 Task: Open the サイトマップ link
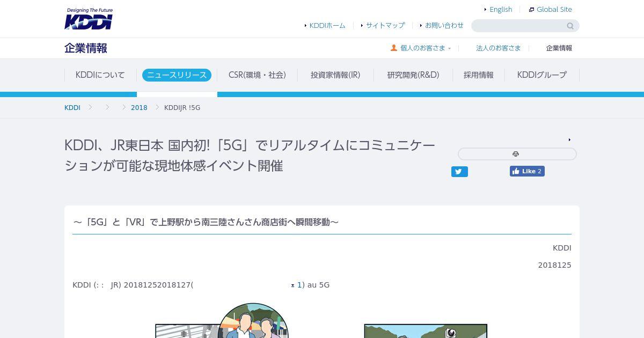[385, 25]
